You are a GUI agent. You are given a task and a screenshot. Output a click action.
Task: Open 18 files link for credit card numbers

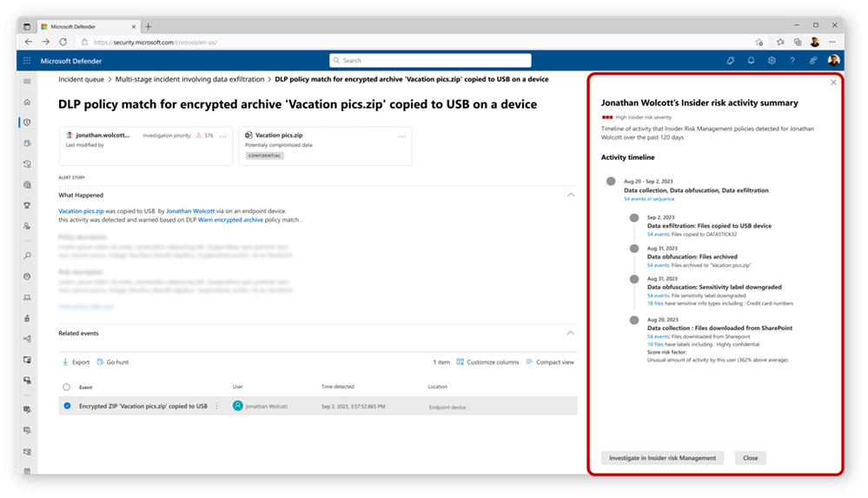(x=655, y=303)
